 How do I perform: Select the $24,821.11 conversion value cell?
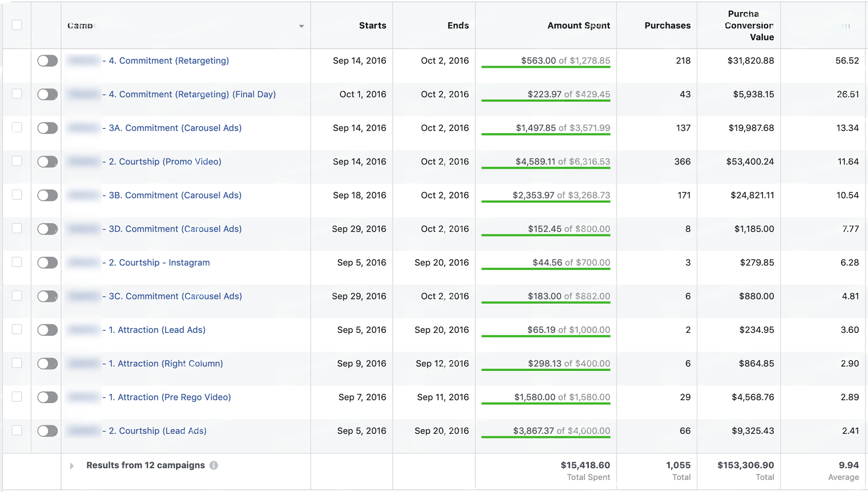pyautogui.click(x=752, y=195)
